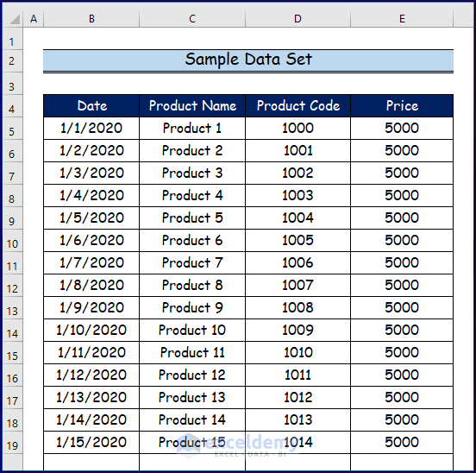Click the Select All corner triangle
Viewport: 476px width, 473px height.
point(14,19)
